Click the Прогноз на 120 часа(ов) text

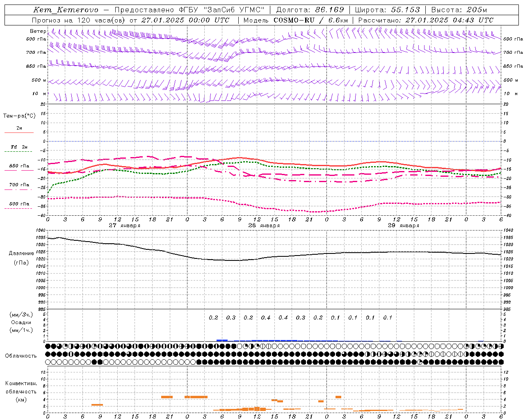coord(79,20)
